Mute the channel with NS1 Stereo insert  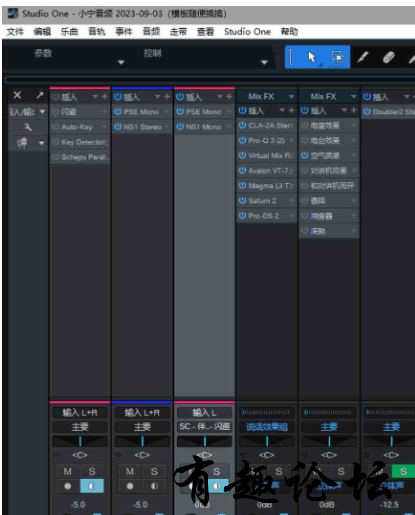(130, 471)
